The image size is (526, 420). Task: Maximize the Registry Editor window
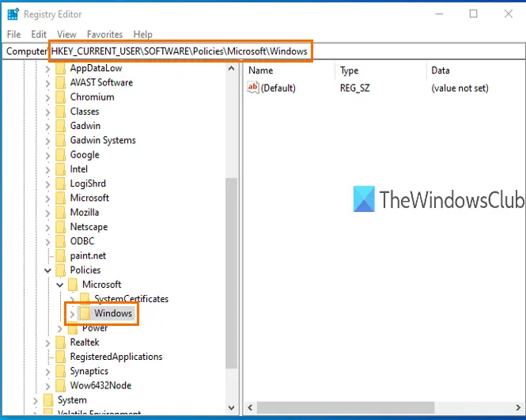473,13
